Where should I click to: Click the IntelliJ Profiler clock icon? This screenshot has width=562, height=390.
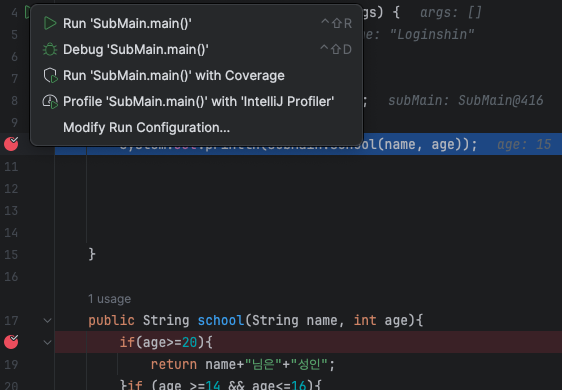[x=50, y=102]
